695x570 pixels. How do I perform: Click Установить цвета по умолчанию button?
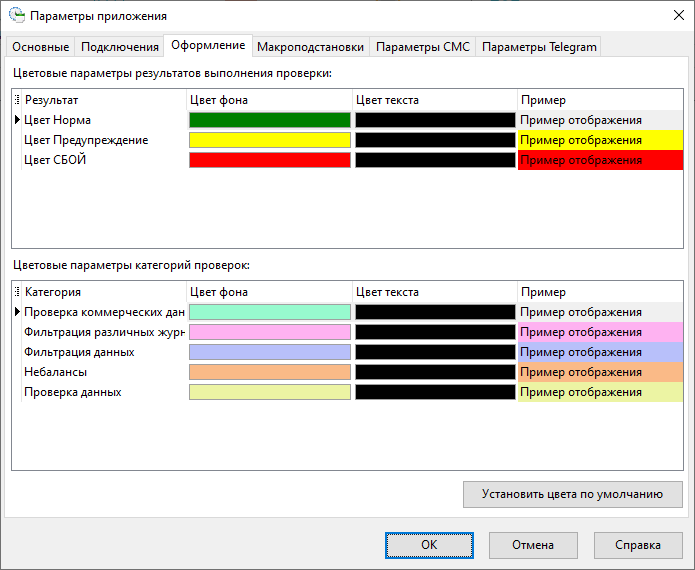click(572, 494)
